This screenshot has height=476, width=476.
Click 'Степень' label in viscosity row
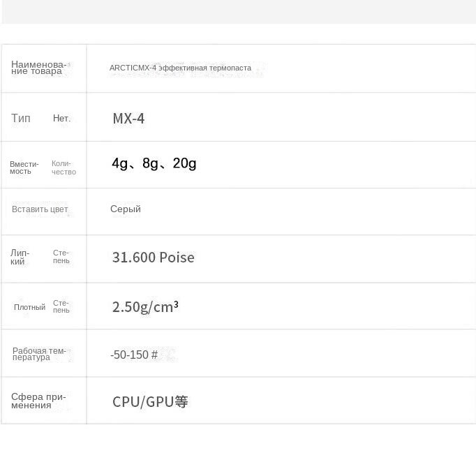tap(61, 257)
